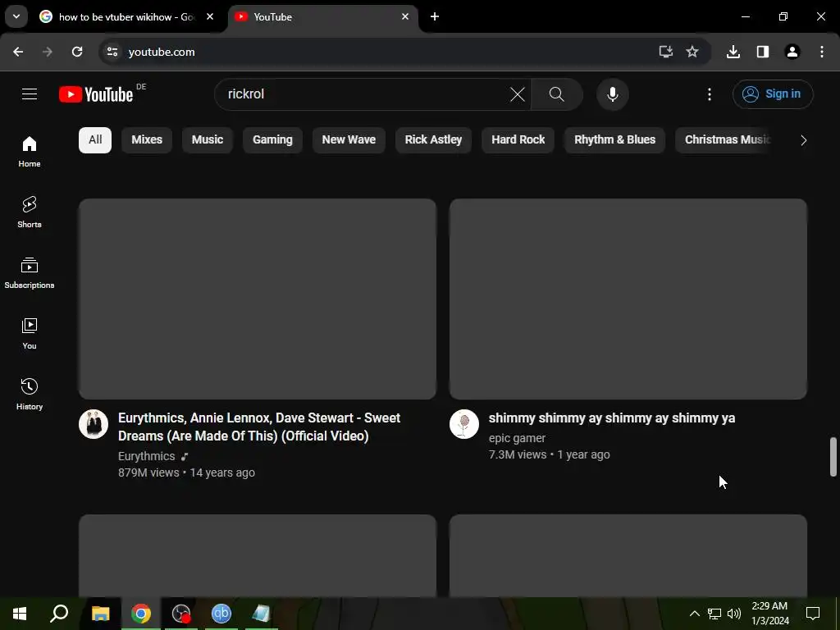Filter results by Gaming
This screenshot has height=630, width=840.
[272, 139]
